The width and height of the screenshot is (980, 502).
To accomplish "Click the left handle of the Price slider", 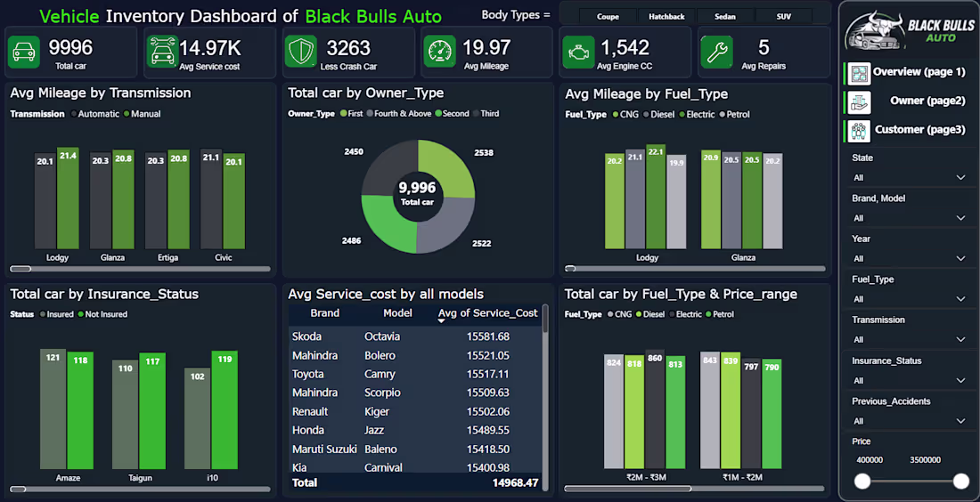I will (x=862, y=481).
